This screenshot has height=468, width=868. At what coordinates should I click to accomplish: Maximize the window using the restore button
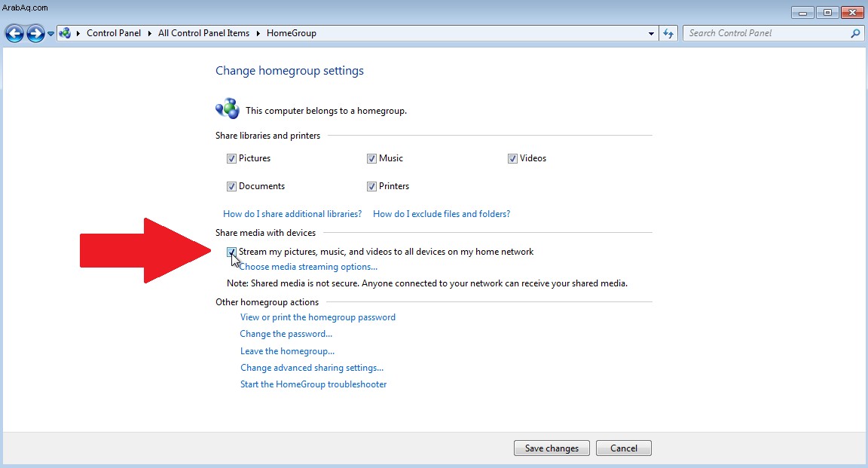[827, 12]
